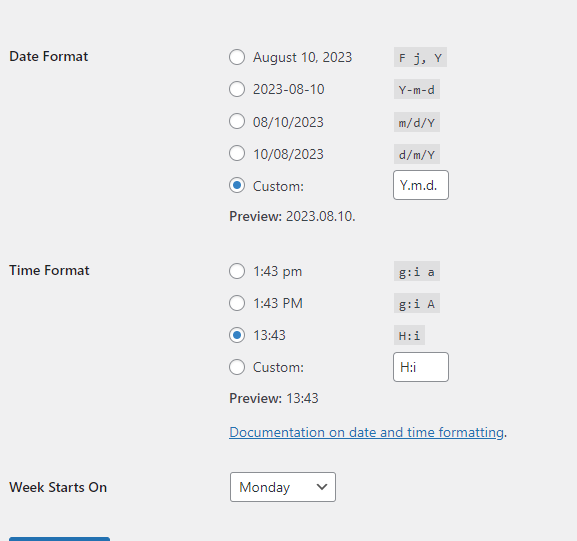
Task: Pick the 10/08/2023 date format
Action: 237,153
